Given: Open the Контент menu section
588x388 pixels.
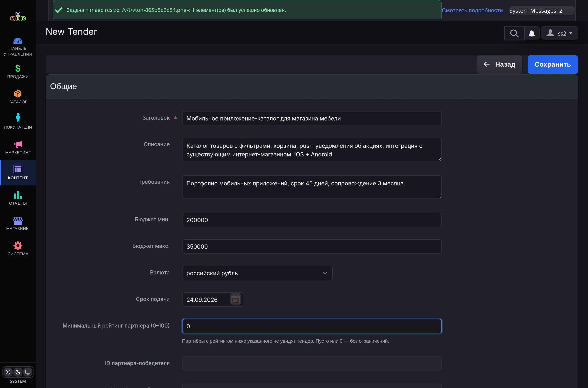Looking at the screenshot, I should [18, 173].
